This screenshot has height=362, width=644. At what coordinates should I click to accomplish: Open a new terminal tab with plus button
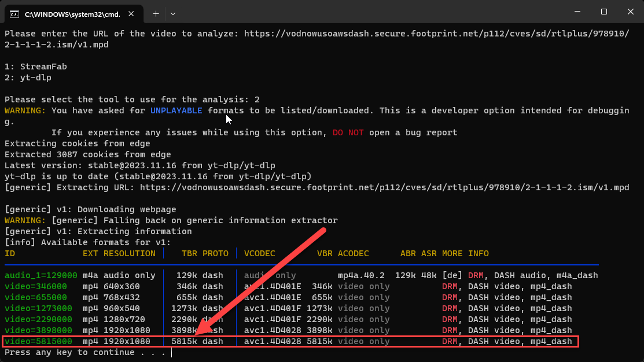tap(156, 13)
